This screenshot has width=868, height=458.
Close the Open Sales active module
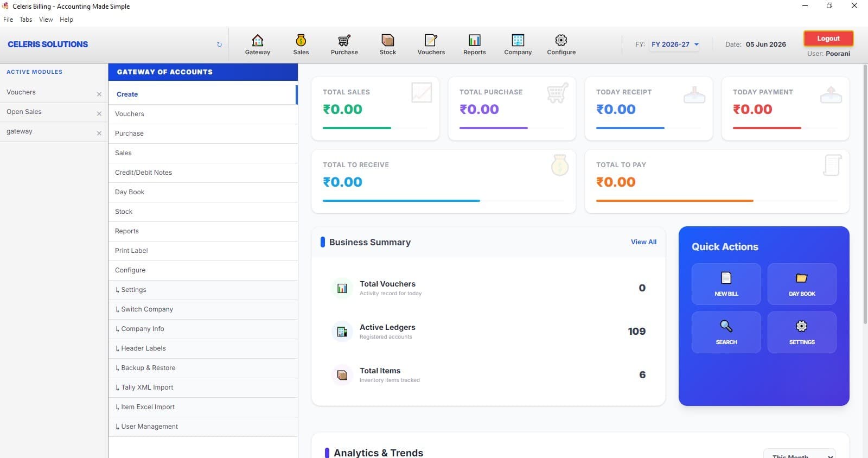(99, 113)
